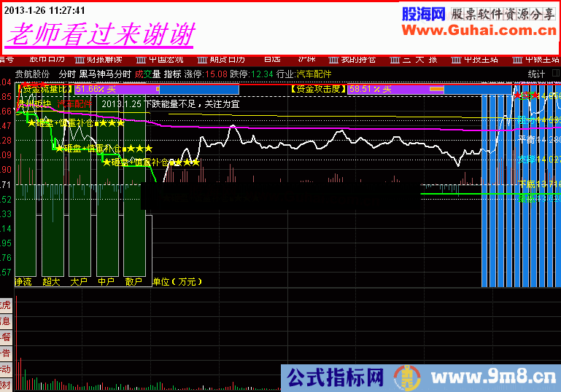Click the 黑马神马分时 indicator name
Image resolution: width=561 pixels, height=392 pixels.
click(105, 74)
